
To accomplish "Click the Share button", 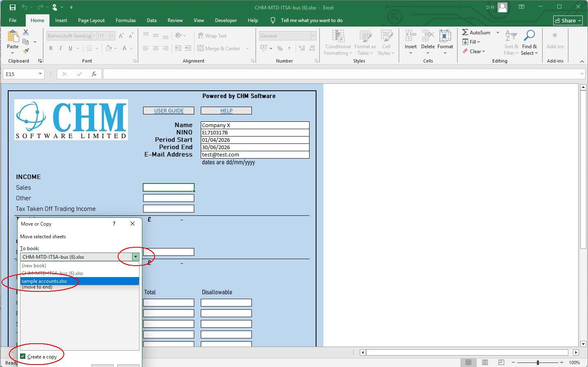I will pos(568,20).
